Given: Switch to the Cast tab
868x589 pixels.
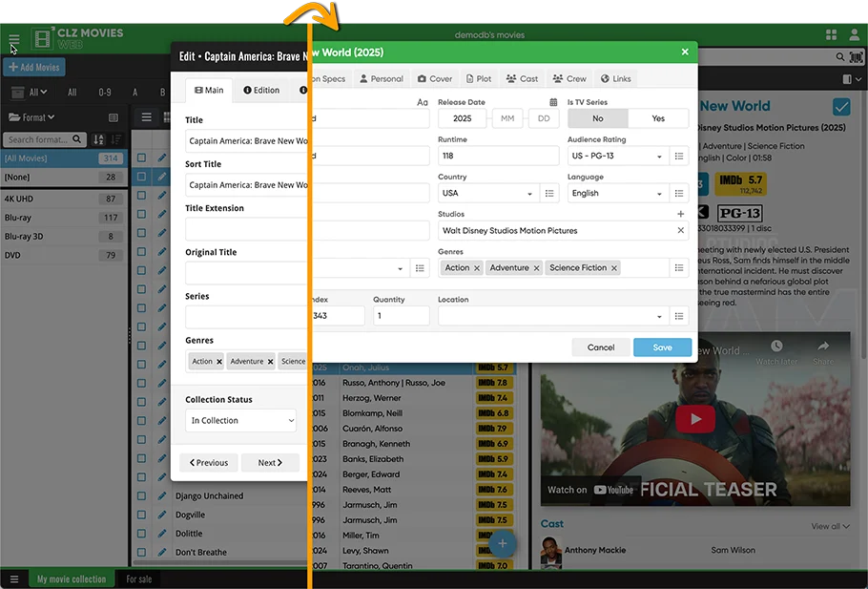Looking at the screenshot, I should pos(522,78).
